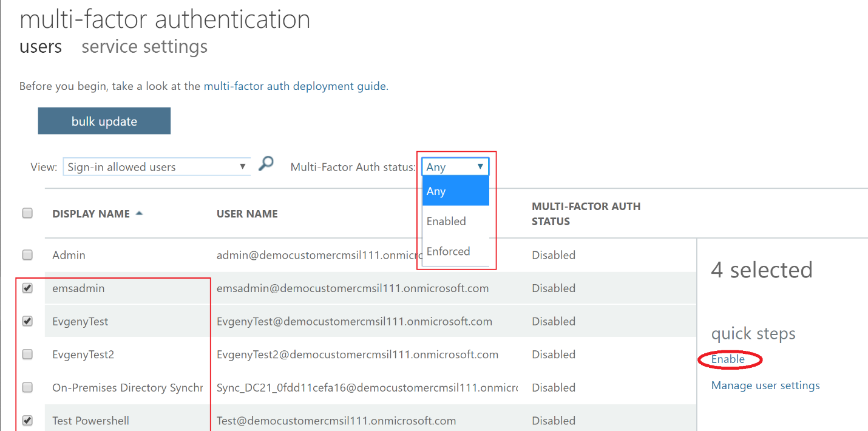Viewport: 868px width, 431px height.
Task: Click the search magnifier icon
Action: point(266,164)
